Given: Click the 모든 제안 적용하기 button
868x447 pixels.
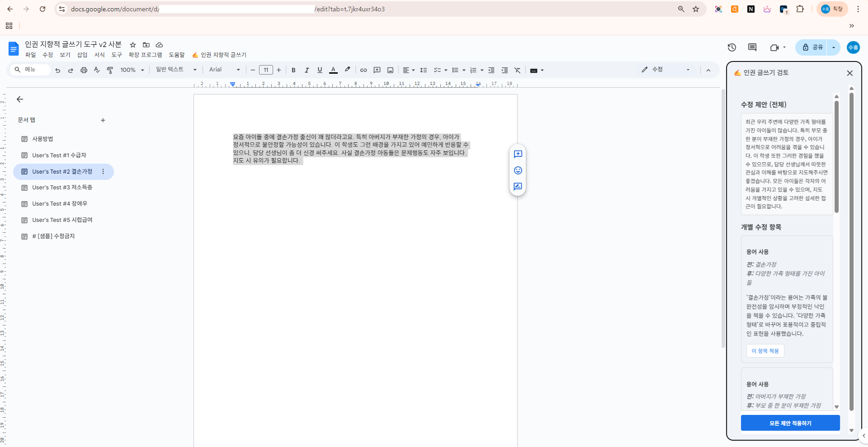Looking at the screenshot, I should [790, 423].
